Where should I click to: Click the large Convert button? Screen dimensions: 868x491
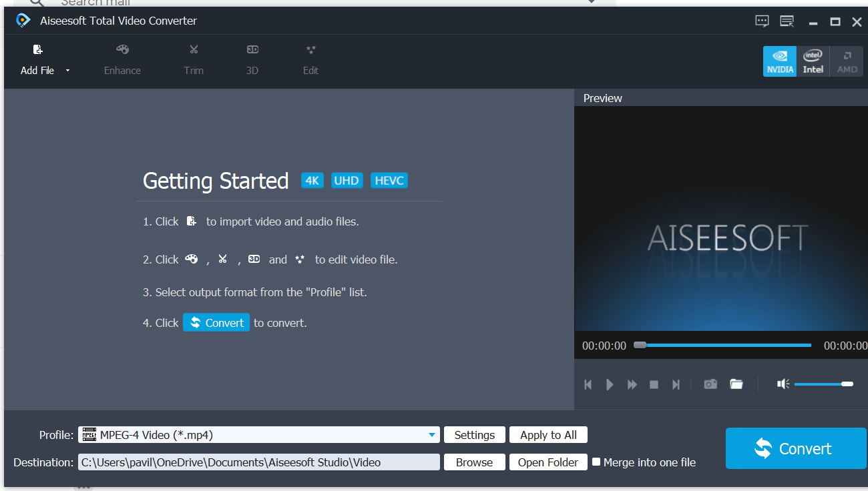(796, 448)
